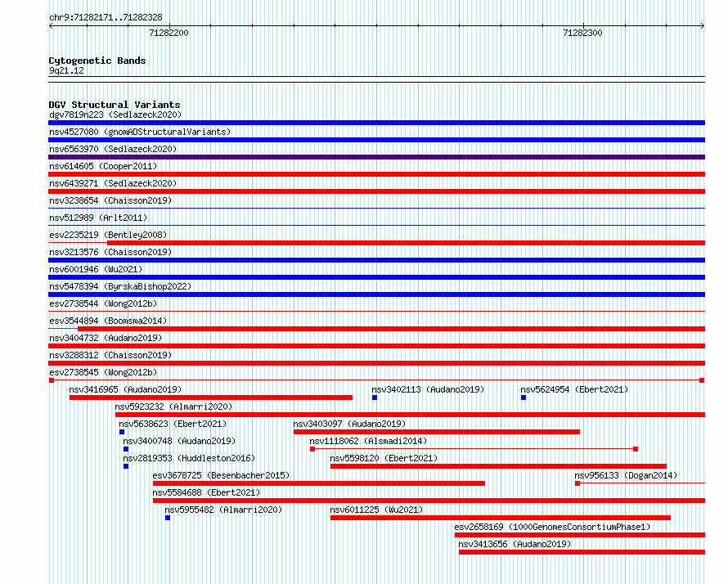Viewport: 728px width, 584px height.
Task: Open nsv3413656 (Audano2019) variant
Action: pyautogui.click(x=515, y=544)
